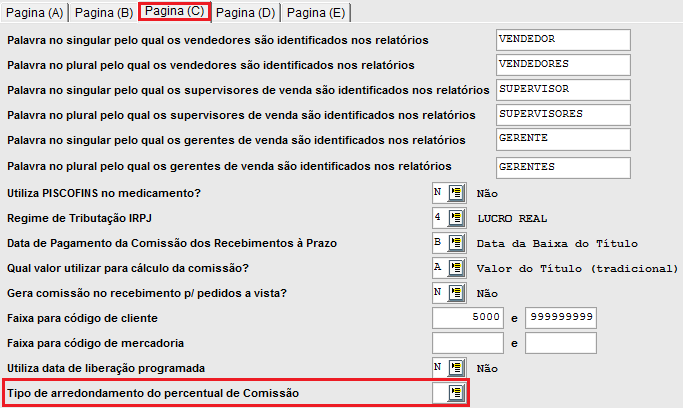Viewport: 683px width, 408px height.
Task: Click Tipo de arredondamento do percentual de Comissão label
Action: coord(153,393)
